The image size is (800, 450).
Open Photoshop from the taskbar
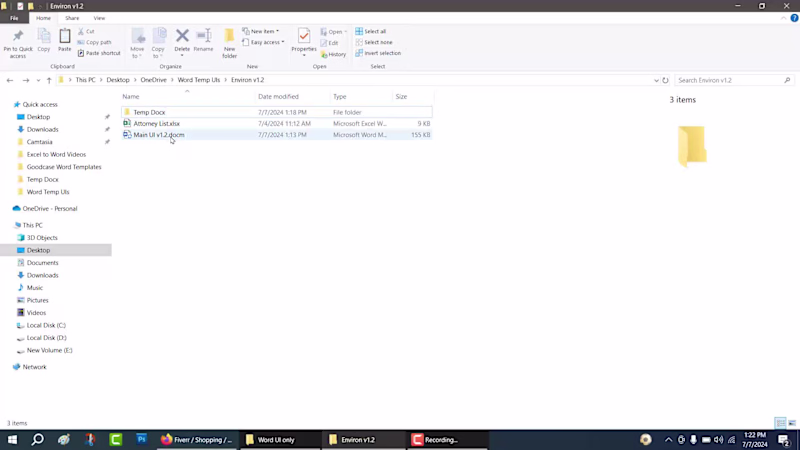[x=141, y=439]
